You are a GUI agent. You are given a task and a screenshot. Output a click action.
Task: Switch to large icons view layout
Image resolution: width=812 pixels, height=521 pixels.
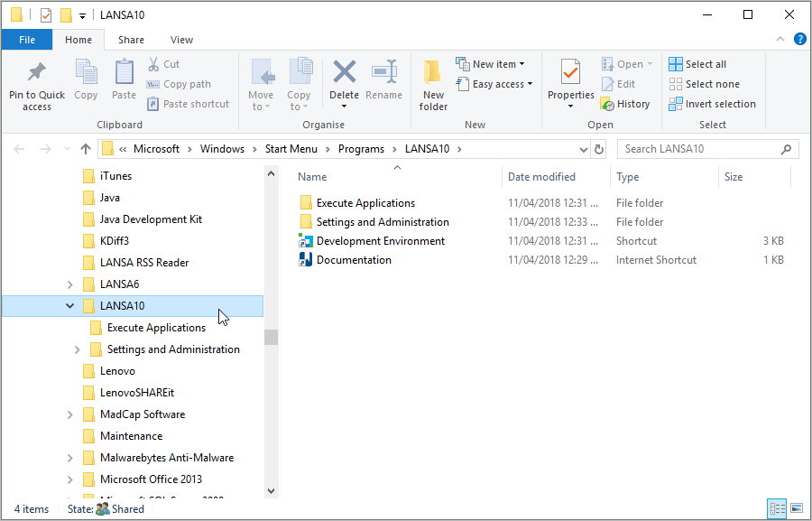pyautogui.click(x=797, y=508)
